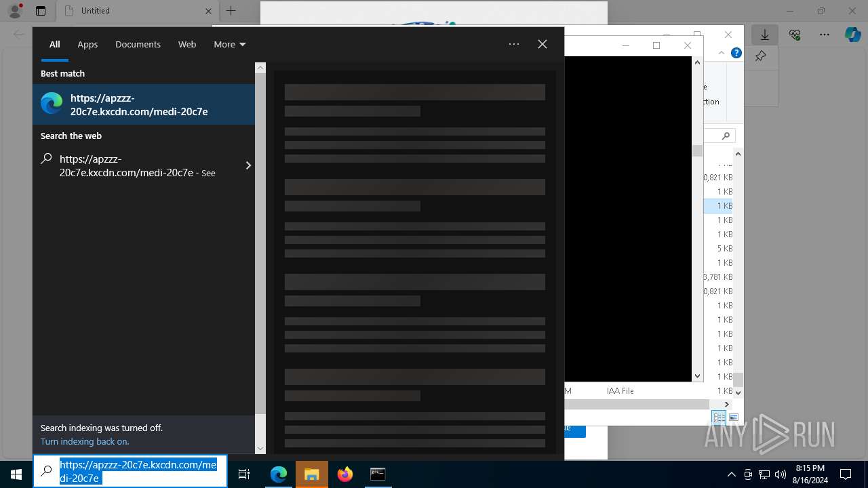Viewport: 868px width, 488px height.
Task: Select the All search filter tab
Action: [x=55, y=44]
